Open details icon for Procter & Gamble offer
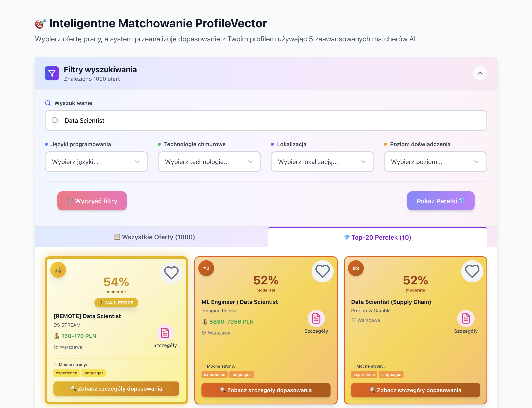 (x=465, y=318)
